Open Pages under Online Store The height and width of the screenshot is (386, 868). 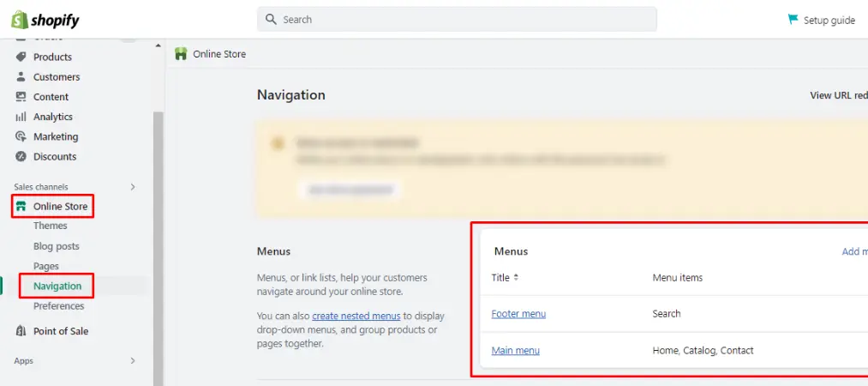click(46, 266)
